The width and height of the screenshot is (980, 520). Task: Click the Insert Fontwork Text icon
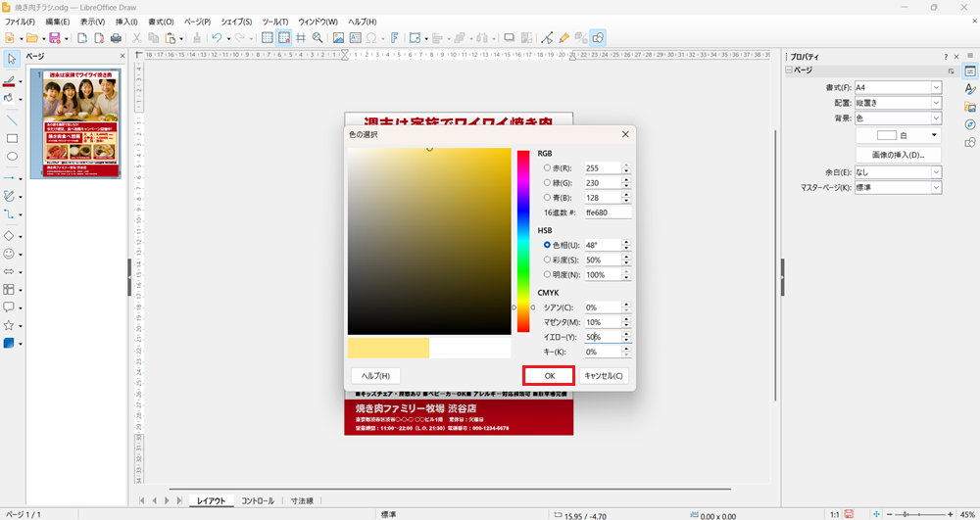click(394, 38)
